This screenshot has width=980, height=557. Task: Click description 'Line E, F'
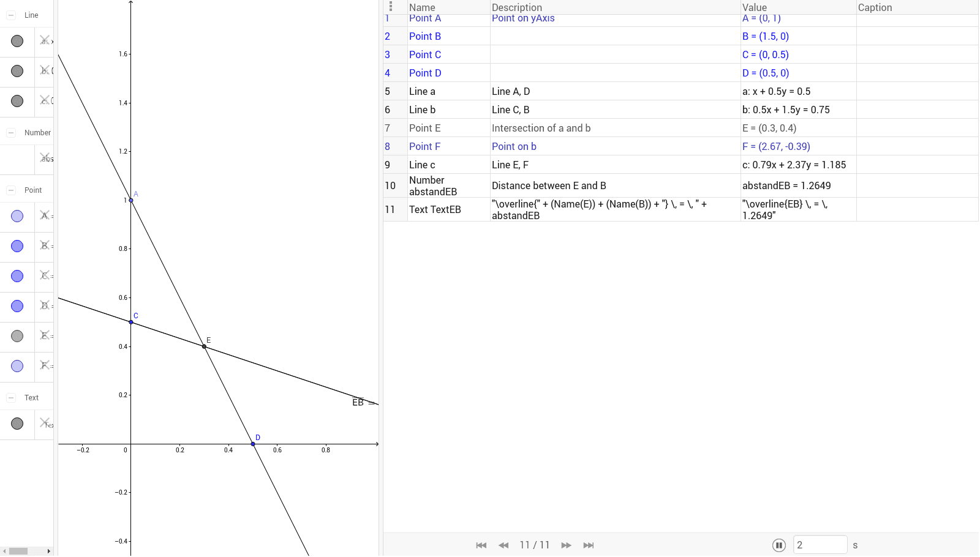point(510,165)
